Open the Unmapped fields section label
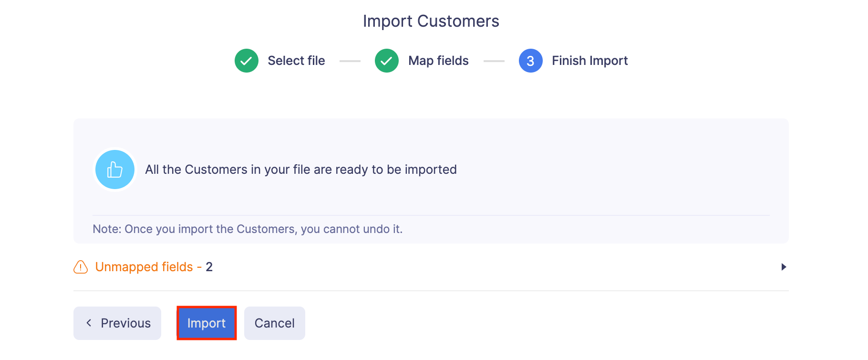This screenshot has width=868, height=360. click(x=144, y=267)
